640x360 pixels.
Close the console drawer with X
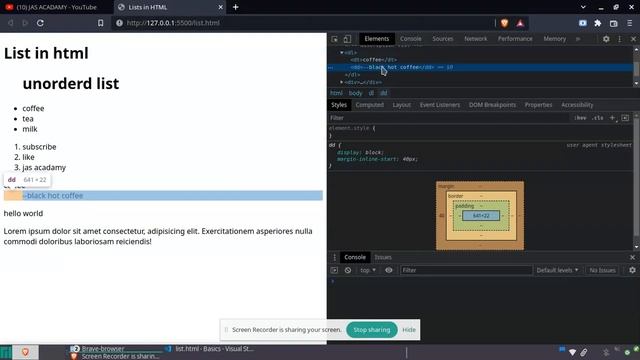pyautogui.click(x=632, y=257)
